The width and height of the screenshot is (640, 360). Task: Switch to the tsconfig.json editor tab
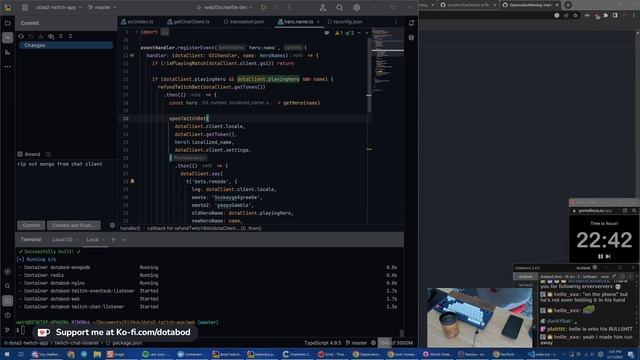[345, 22]
